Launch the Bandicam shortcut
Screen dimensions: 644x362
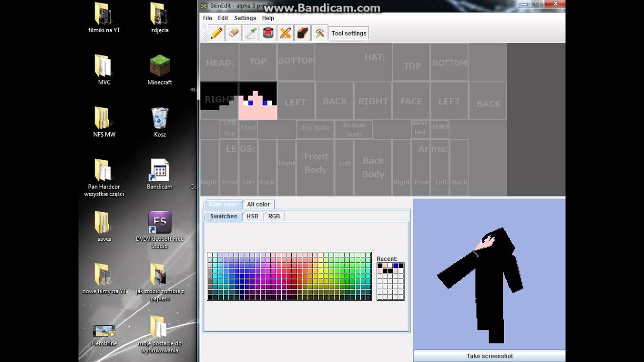click(x=159, y=175)
